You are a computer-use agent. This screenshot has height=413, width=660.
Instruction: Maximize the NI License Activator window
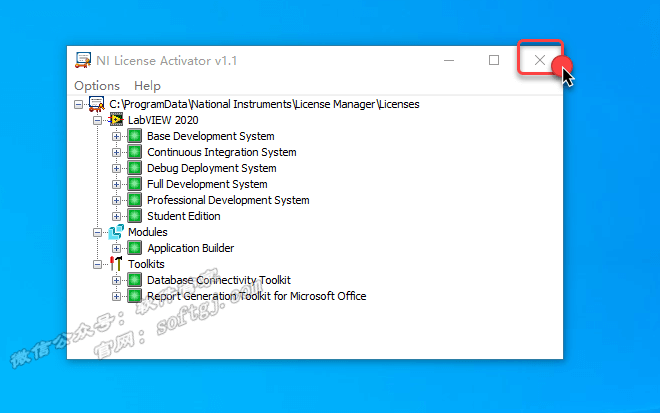(x=494, y=60)
